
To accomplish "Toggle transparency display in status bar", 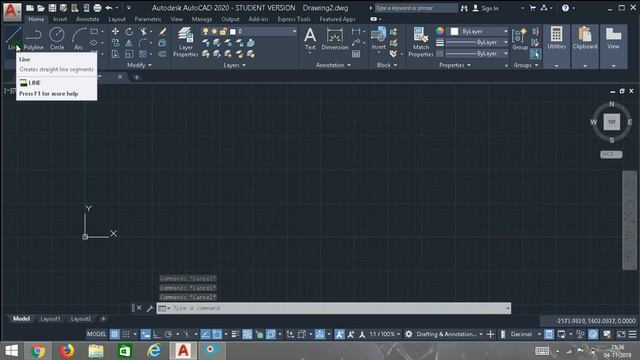I will point(247,334).
